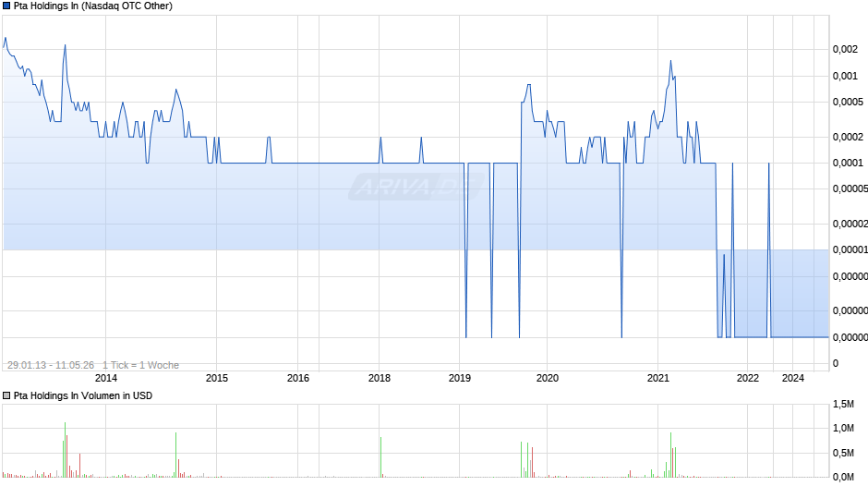Click the 2016 x-axis year label
Image resolution: width=868 pixels, height=486 pixels.
(298, 378)
